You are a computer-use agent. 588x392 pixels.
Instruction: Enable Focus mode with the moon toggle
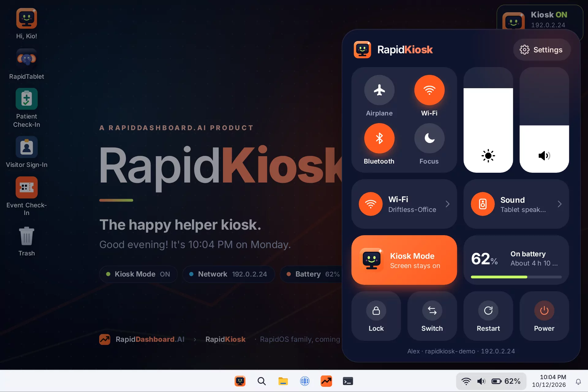point(429,138)
